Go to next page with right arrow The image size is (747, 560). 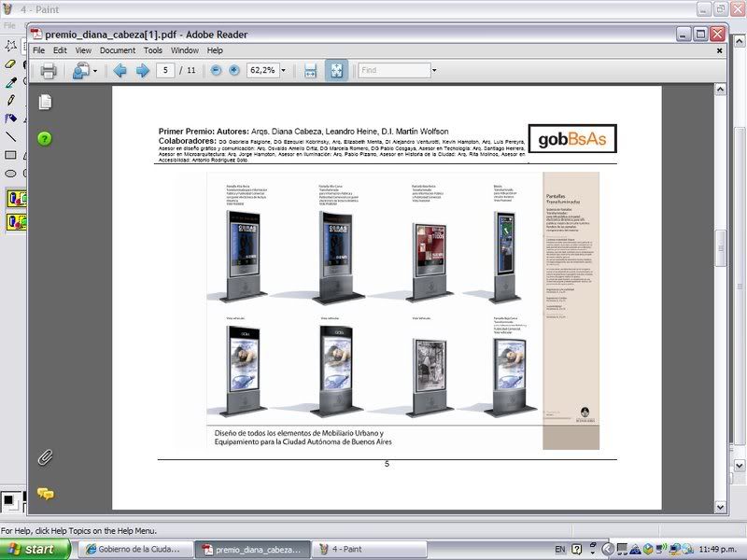pyautogui.click(x=142, y=71)
